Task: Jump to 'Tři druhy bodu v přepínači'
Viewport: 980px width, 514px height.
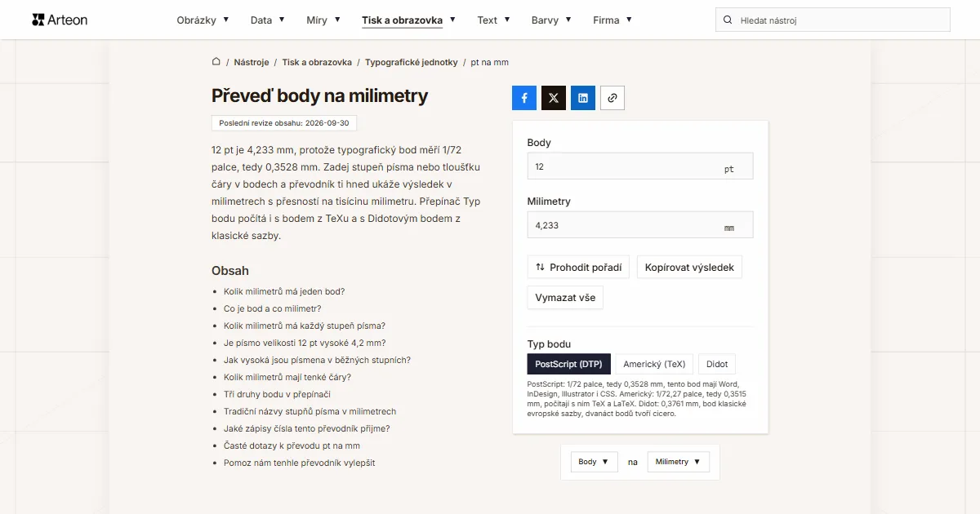Action: pyautogui.click(x=277, y=394)
